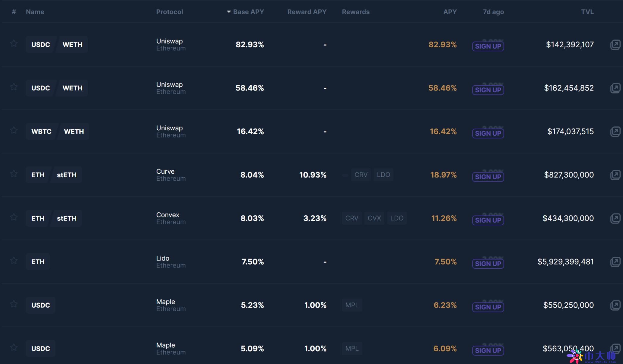Favorite the Lido ETH pool

pyautogui.click(x=14, y=261)
